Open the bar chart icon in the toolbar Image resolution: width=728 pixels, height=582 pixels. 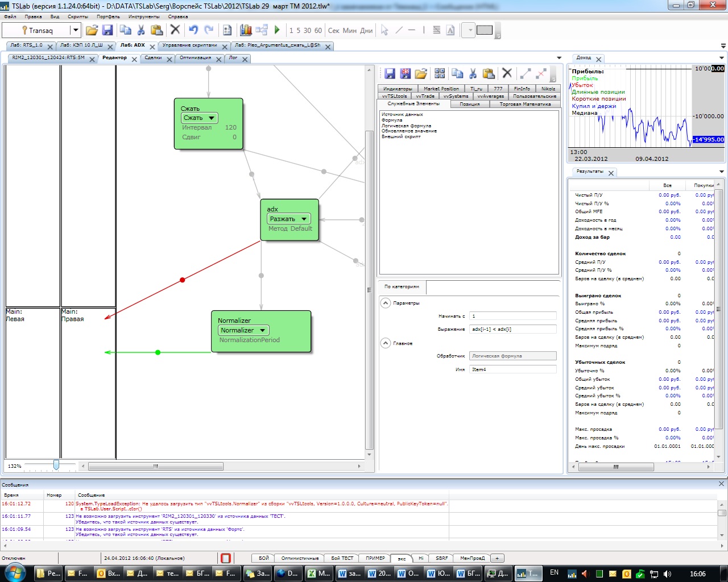point(246,30)
